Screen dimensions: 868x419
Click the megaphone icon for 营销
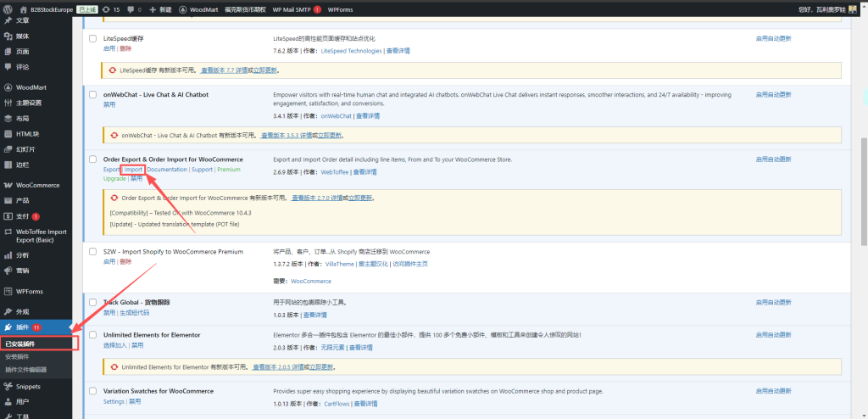[x=8, y=271]
